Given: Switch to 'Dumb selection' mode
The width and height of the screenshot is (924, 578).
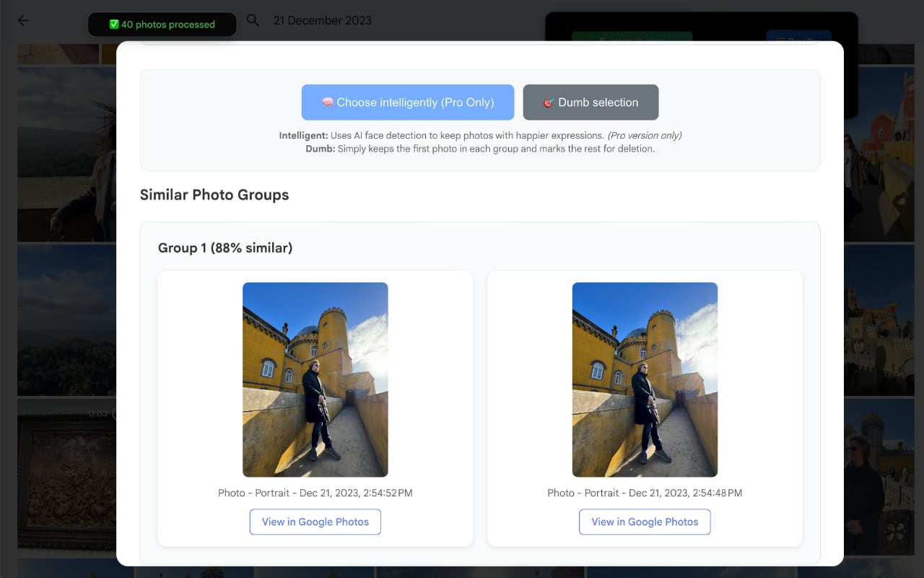Looking at the screenshot, I should [x=590, y=102].
